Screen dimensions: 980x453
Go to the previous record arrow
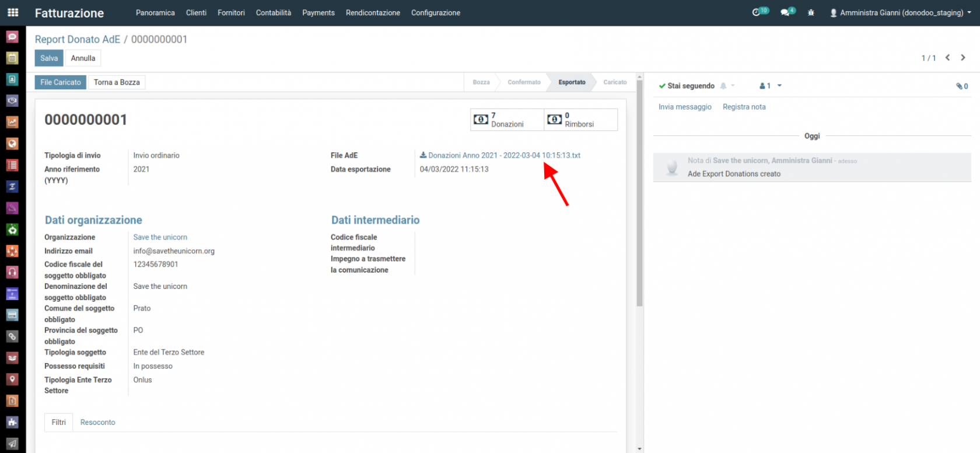pyautogui.click(x=947, y=58)
